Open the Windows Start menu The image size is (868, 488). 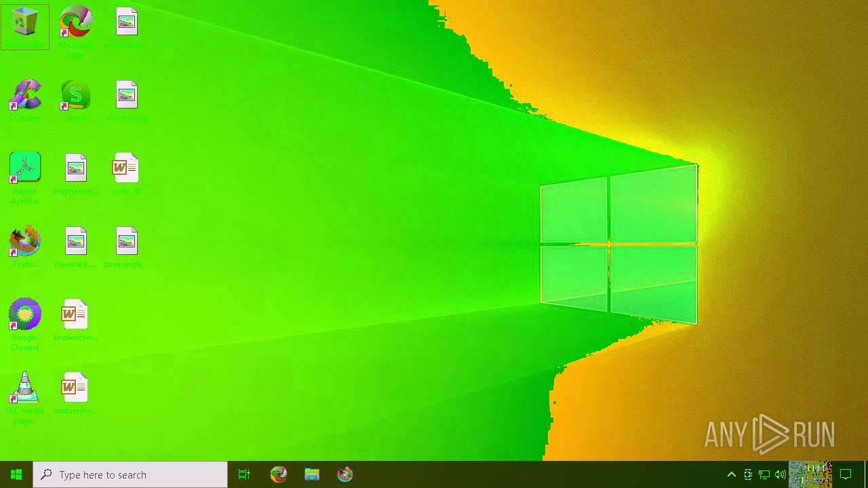pos(16,474)
